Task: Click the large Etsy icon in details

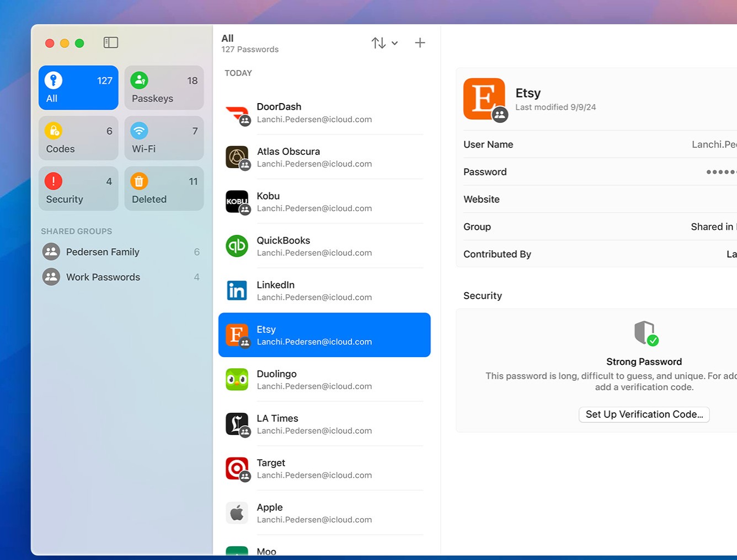Action: click(484, 99)
